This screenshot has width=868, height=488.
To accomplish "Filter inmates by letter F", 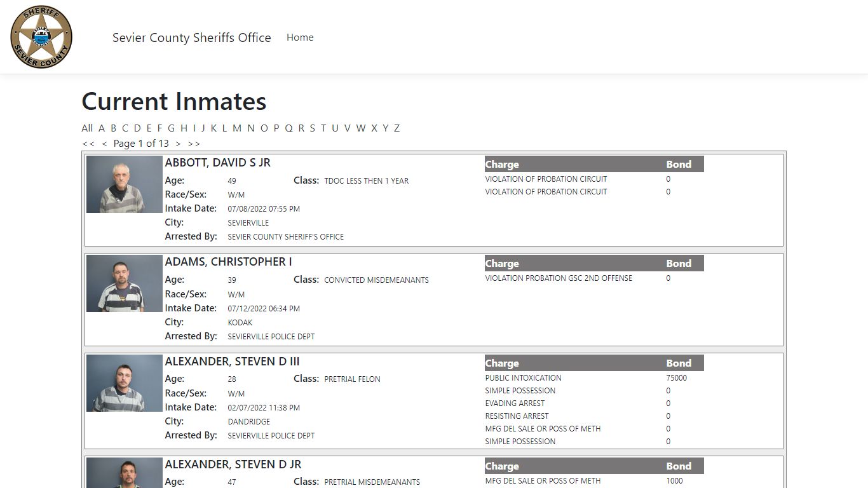I will pyautogui.click(x=160, y=128).
